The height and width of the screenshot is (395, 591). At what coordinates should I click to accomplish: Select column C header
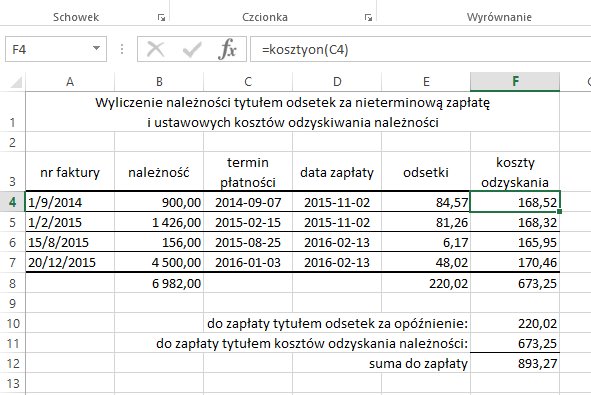tap(248, 82)
